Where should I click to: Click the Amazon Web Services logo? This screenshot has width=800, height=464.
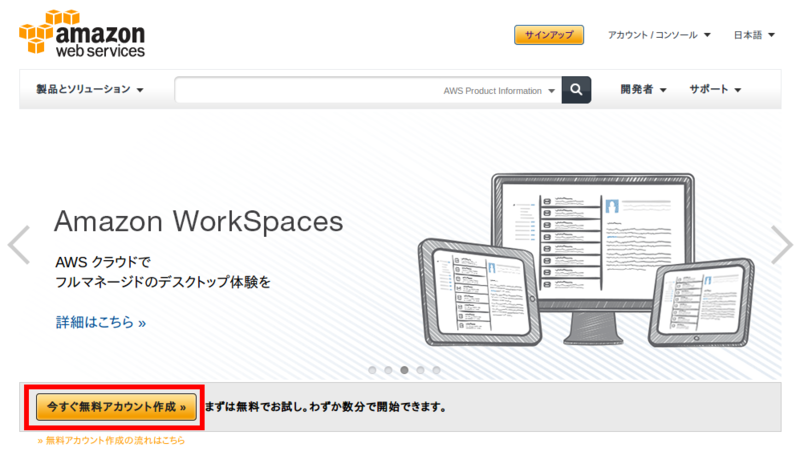click(82, 33)
